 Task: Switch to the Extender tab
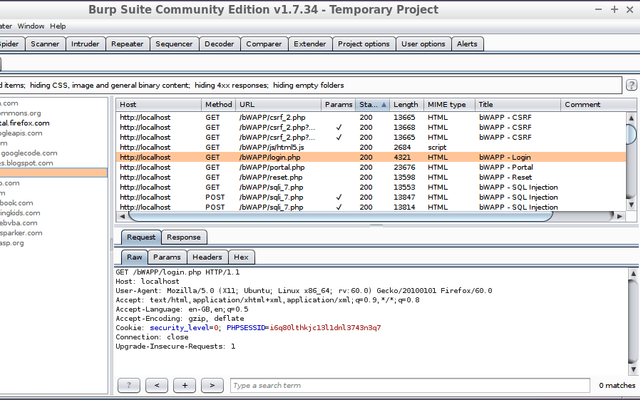[x=310, y=44]
